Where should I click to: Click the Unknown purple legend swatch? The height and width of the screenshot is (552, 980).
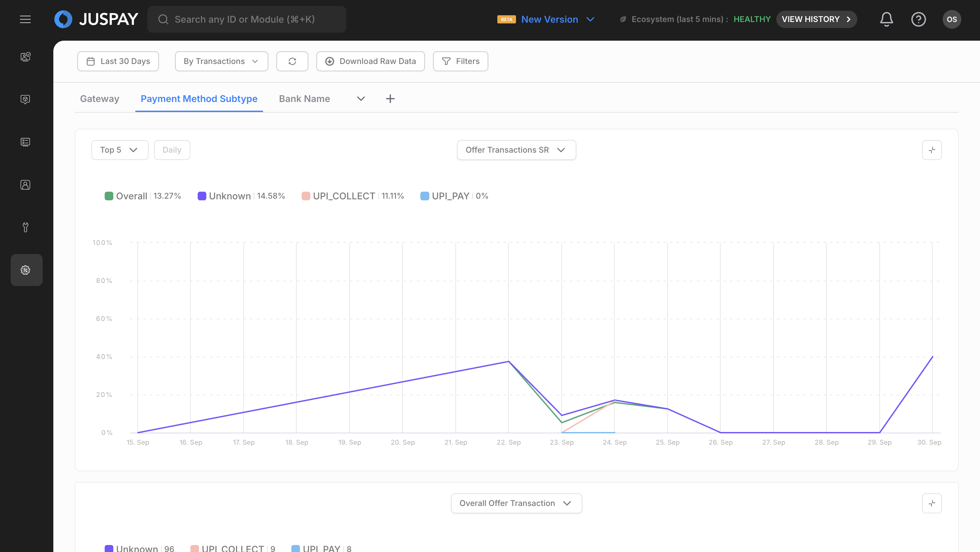point(202,196)
